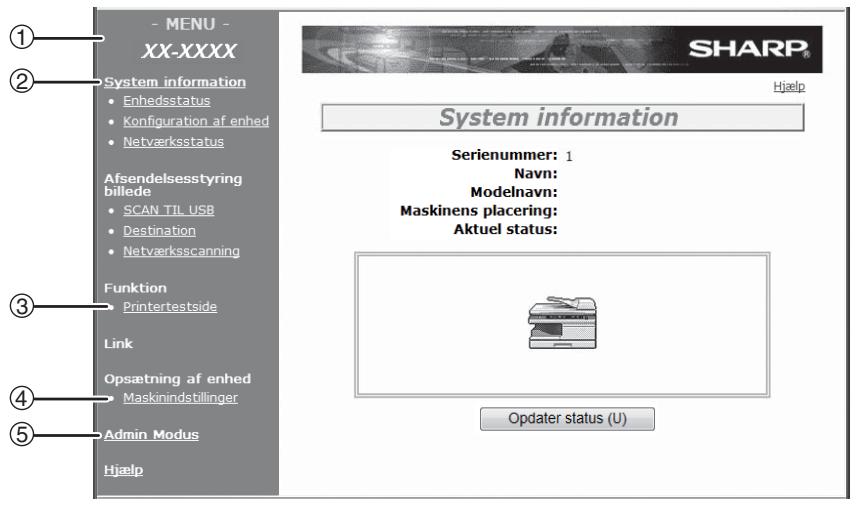This screenshot has width=857, height=507.
Task: Click the Modelnavn label
Action: (514, 192)
